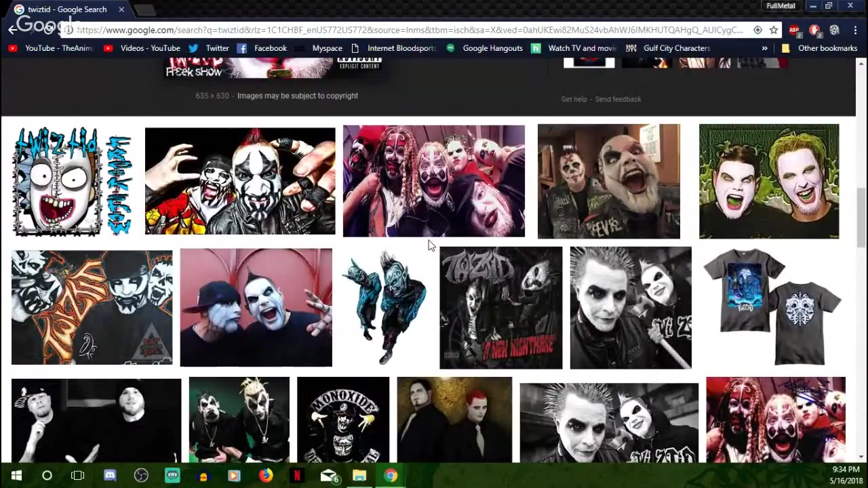Open the Facebook bookmark
This screenshot has height=488, width=868.
[262, 48]
